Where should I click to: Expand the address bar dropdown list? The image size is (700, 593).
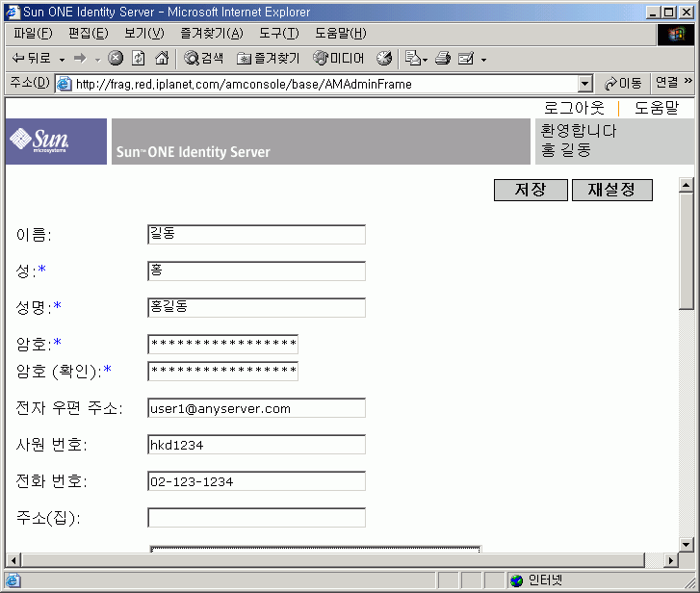[x=584, y=84]
